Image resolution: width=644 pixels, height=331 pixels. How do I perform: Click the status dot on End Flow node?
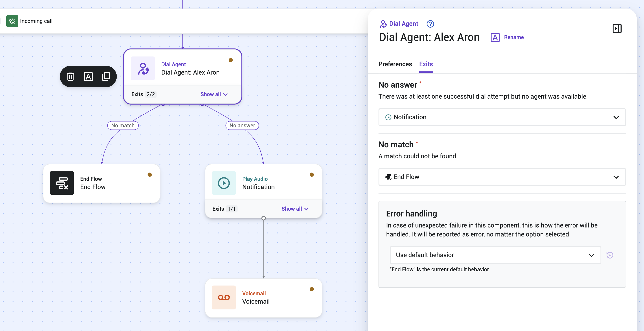click(x=150, y=175)
